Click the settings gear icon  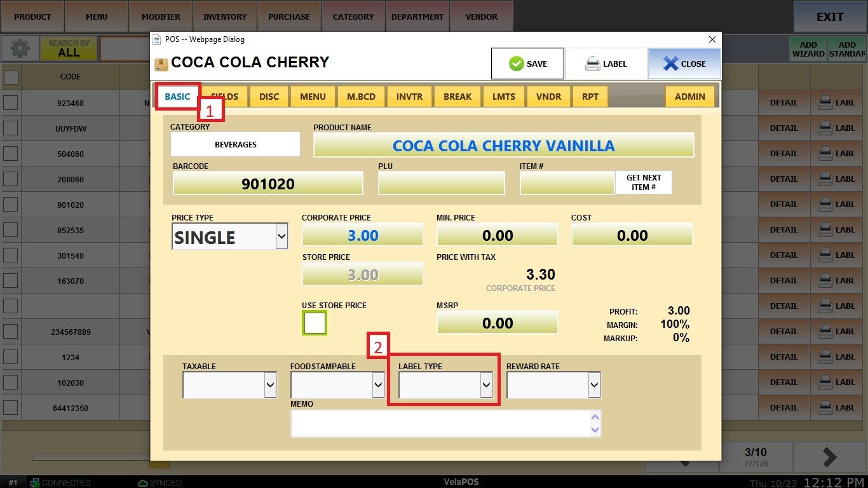[x=20, y=48]
